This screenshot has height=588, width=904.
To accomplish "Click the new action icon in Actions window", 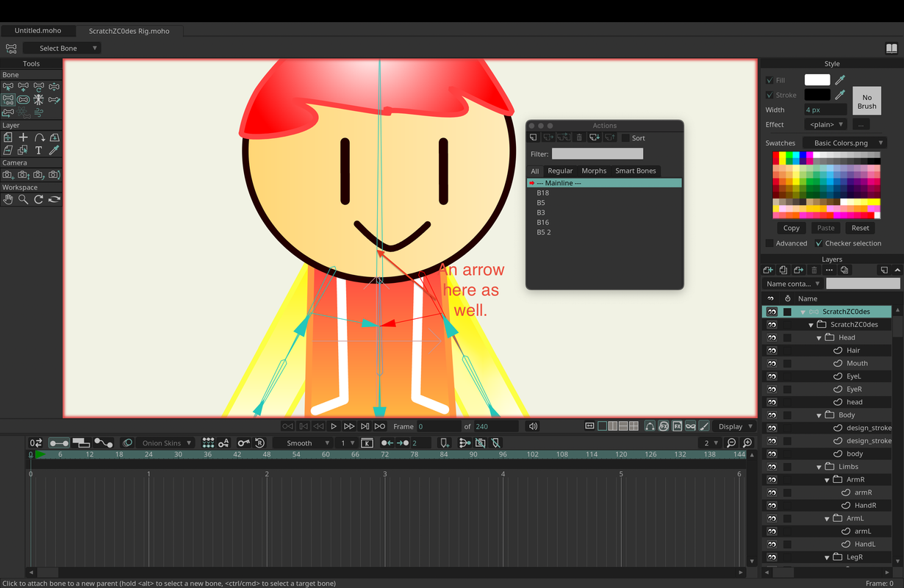I will coord(534,137).
